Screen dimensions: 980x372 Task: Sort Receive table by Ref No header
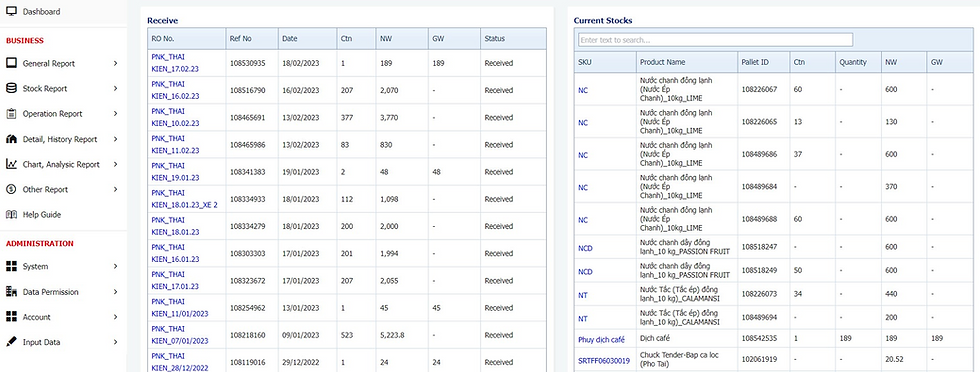(x=251, y=38)
